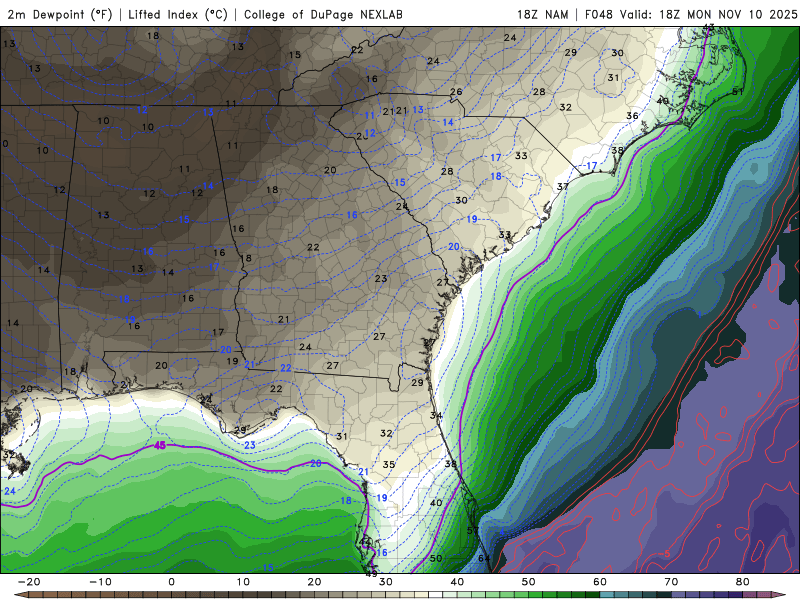Click the colorbar tick label "80"
Screen dimensions: 800x600
point(743,582)
